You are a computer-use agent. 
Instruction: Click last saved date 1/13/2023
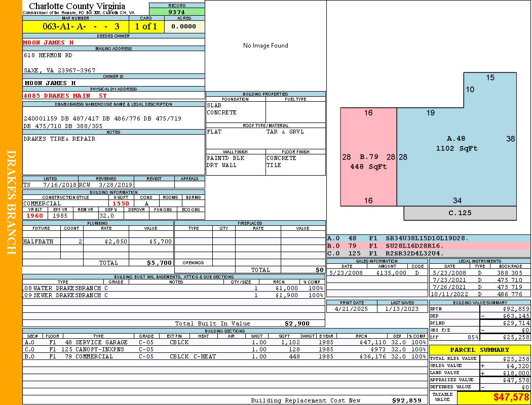click(402, 309)
